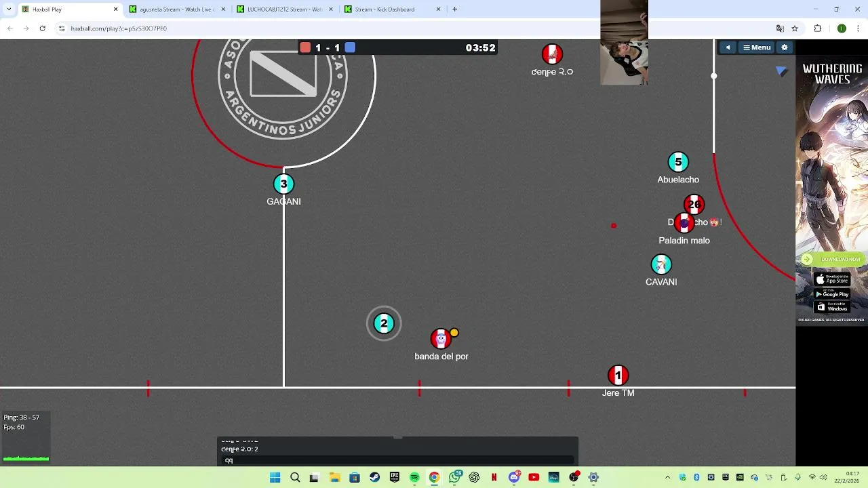The image size is (868, 488).
Task: Open Chrome three-dot menu
Action: coord(859,28)
